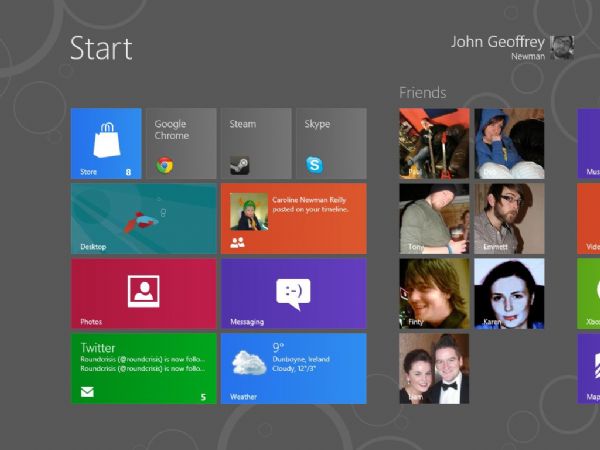Viewport: 600px width, 450px height.
Task: Open the Twitter mail notifications tile
Action: point(143,368)
